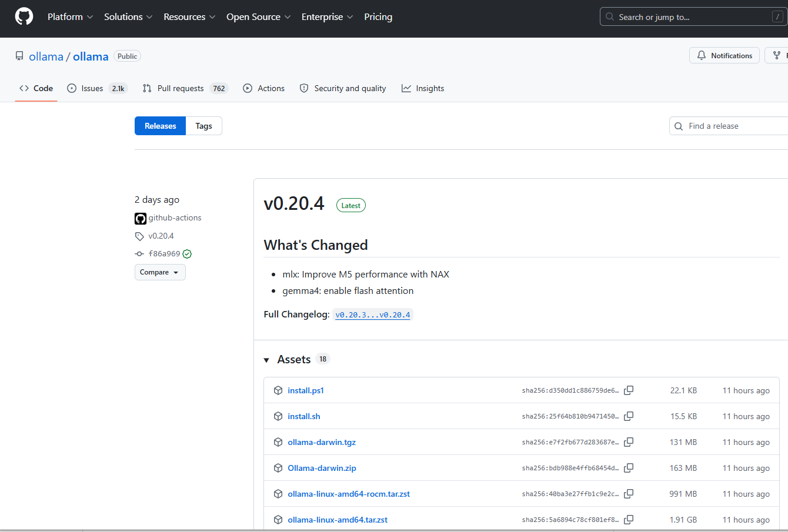Focus the Search or jump to field
The width and height of the screenshot is (788, 532).
point(693,17)
